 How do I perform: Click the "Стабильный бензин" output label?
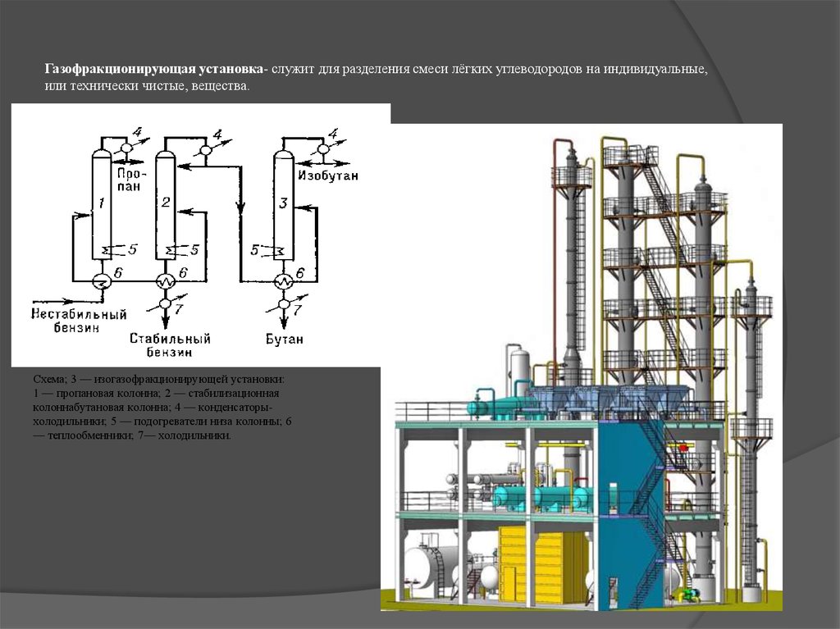pos(170,345)
